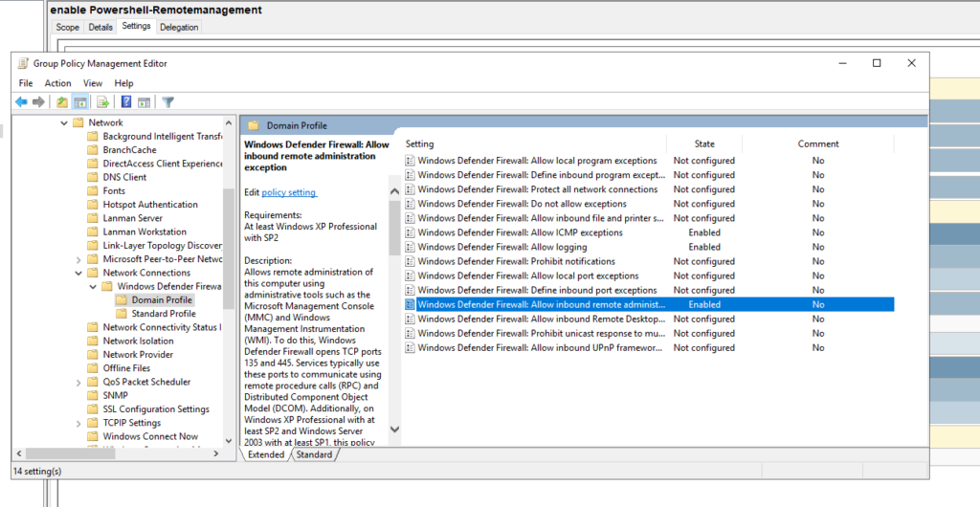The height and width of the screenshot is (507, 980).
Task: Toggle Show/Hide Action Pane icon
Action: click(x=145, y=101)
